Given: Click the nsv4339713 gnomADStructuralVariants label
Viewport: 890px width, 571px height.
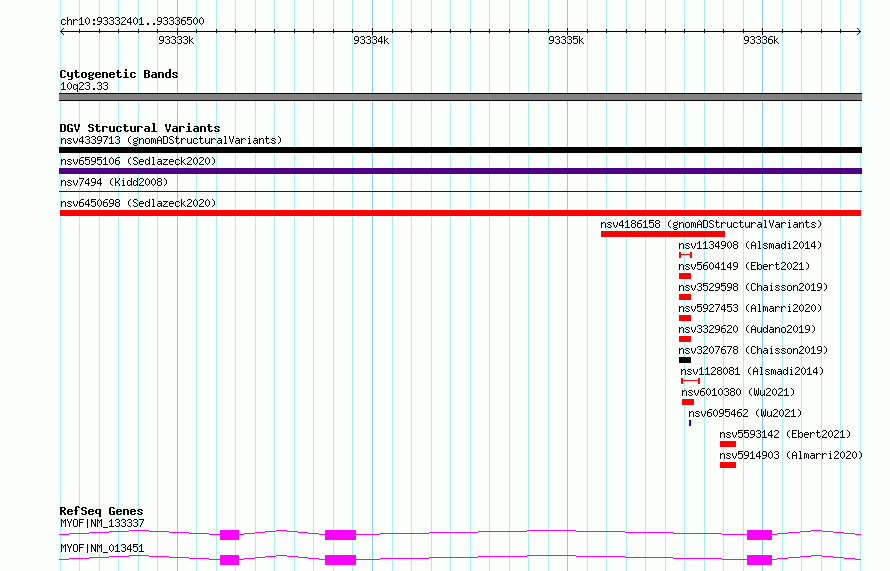Looking at the screenshot, I should (171, 140).
